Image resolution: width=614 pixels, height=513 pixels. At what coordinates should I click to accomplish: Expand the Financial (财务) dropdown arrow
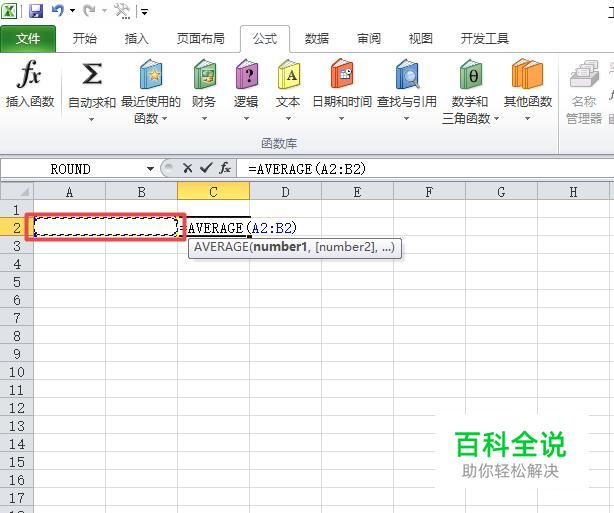(204, 118)
